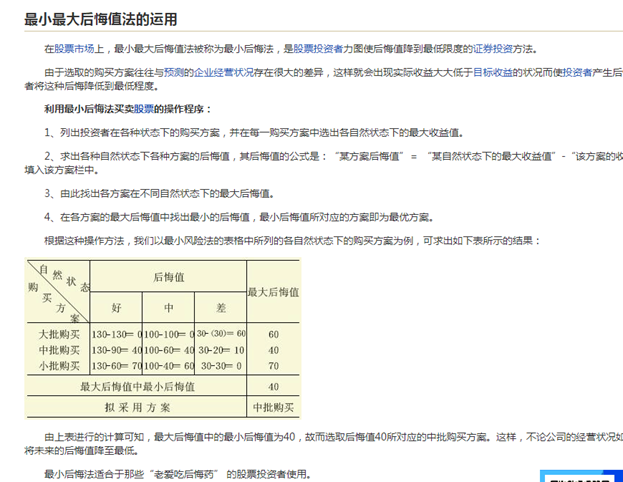This screenshot has height=482, width=623.
Task: Open the 预测 link
Action: pos(175,73)
